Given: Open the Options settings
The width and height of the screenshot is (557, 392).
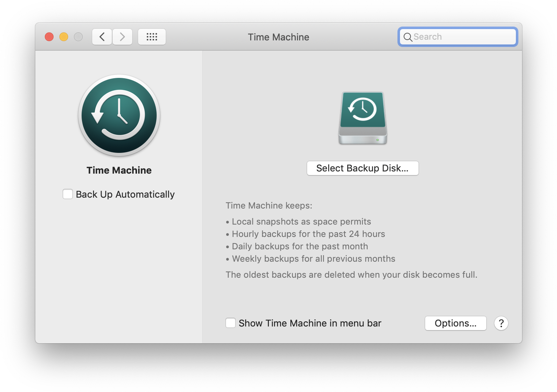Looking at the screenshot, I should (455, 323).
